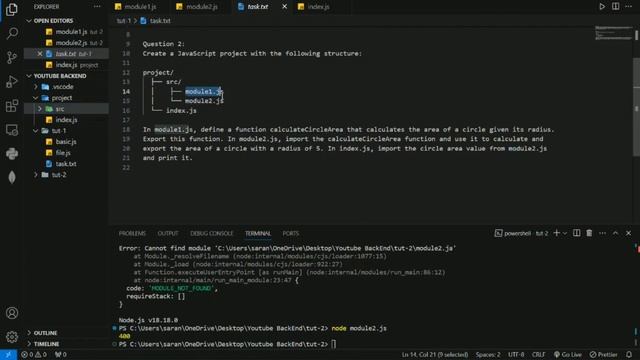Click the editor minimap preview
This screenshot has height=360, width=640.
click(613, 33)
